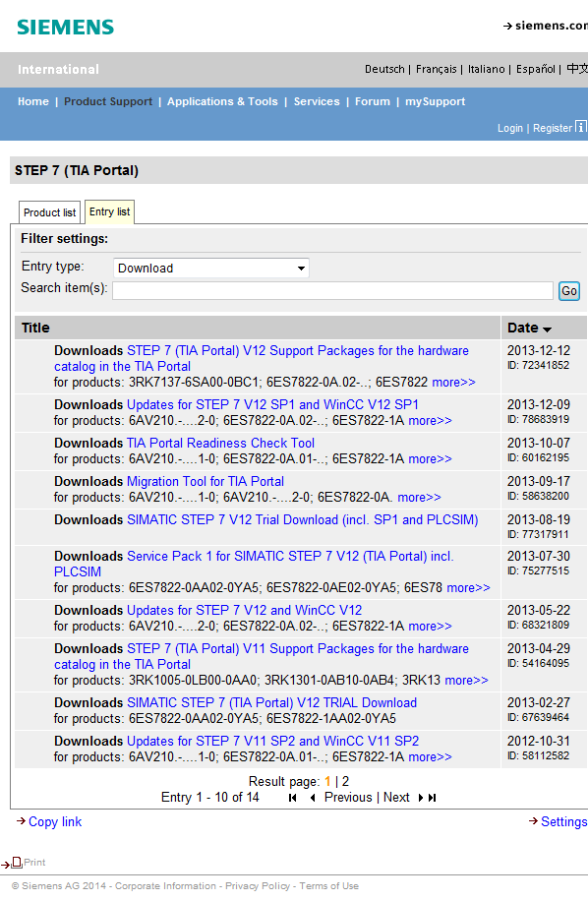Expand more>> for ID 54164095 entry
Screen dimensions: 588x901
pos(466,681)
